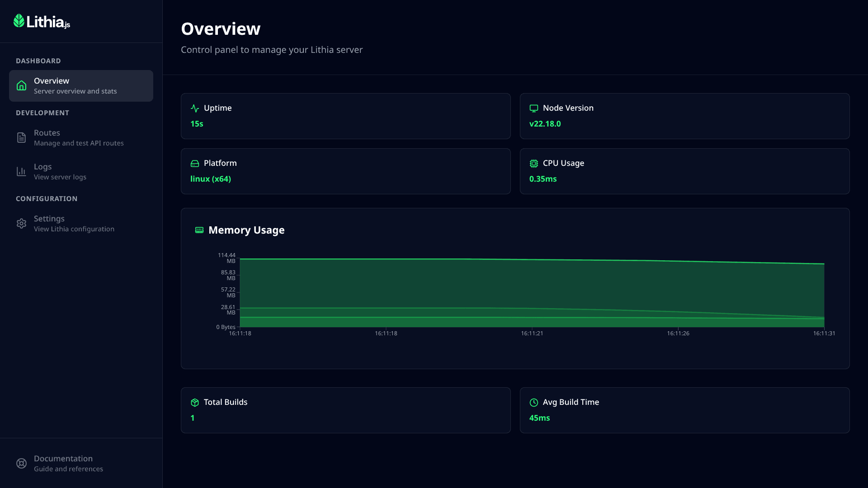Click the 16:11:21 label on chart axis

pyautogui.click(x=532, y=333)
